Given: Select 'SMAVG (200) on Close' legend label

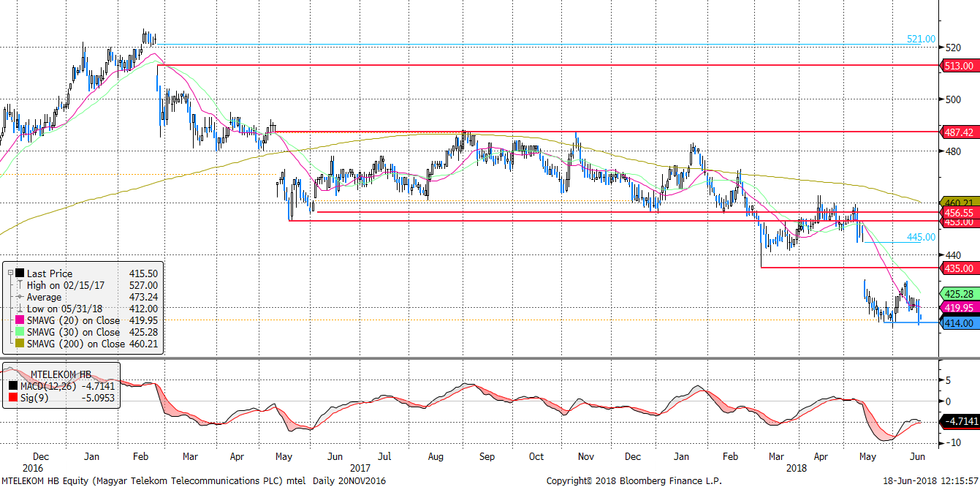Looking at the screenshot, I should [x=76, y=344].
